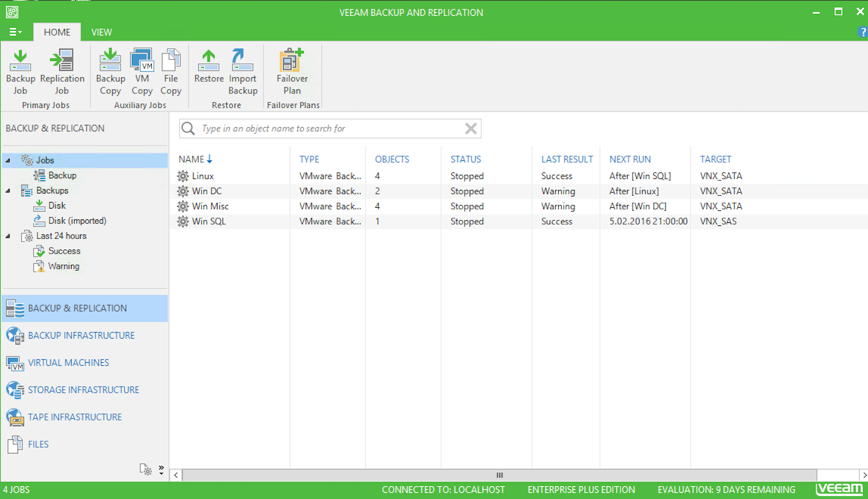
Task: Sort by the TARGET column header
Action: 715,159
